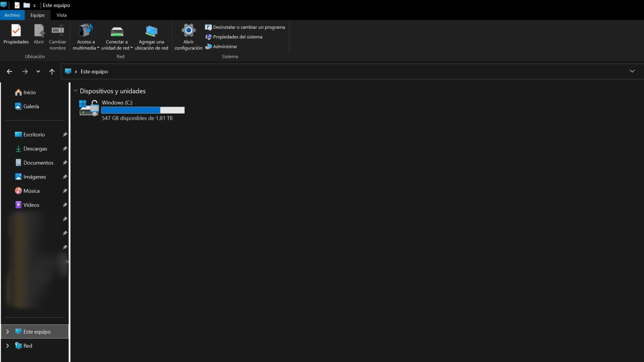The image size is (644, 362).
Task: Click Este equipo in the address bar
Action: [94, 71]
